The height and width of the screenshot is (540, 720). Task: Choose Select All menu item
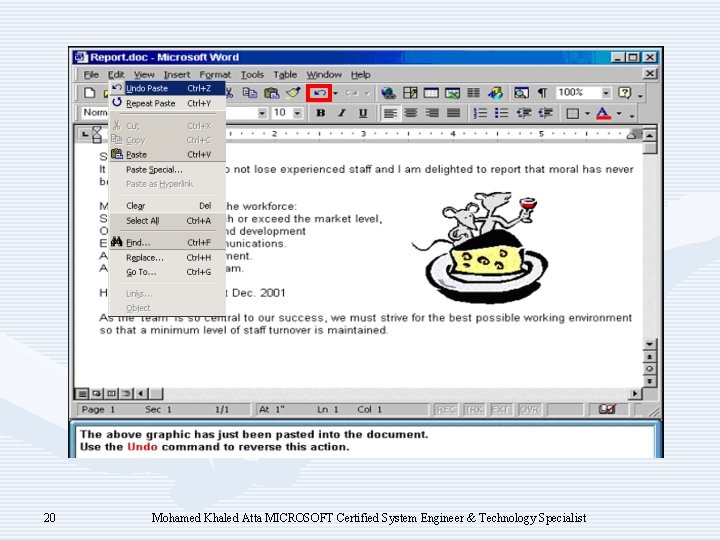(x=168, y=220)
